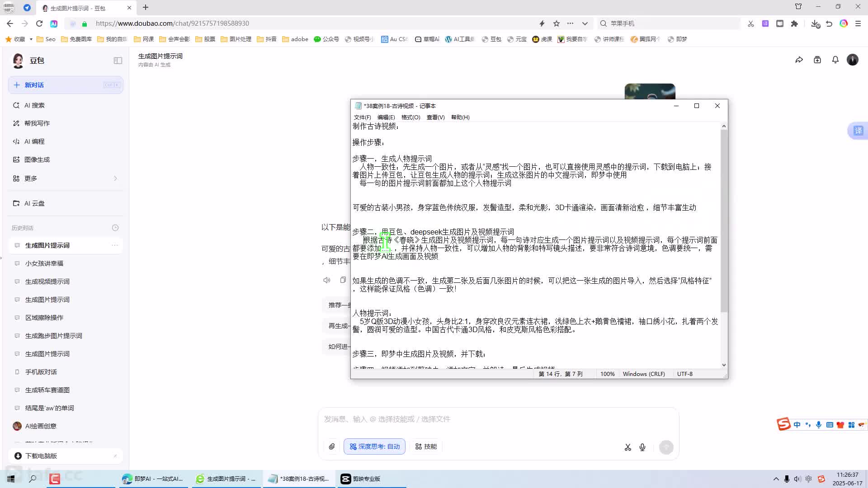Open the 格式(O) menu in Notepad
The height and width of the screenshot is (488, 868).
coord(410,117)
